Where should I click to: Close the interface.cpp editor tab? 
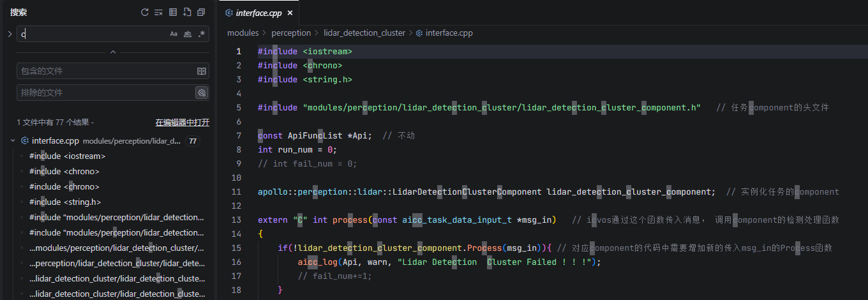(x=290, y=13)
